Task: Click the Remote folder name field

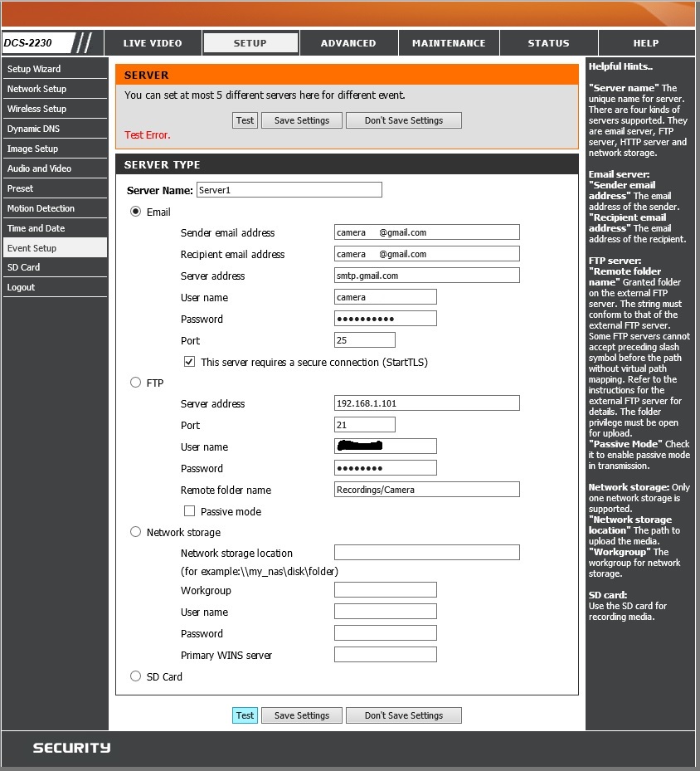Action: [426, 490]
